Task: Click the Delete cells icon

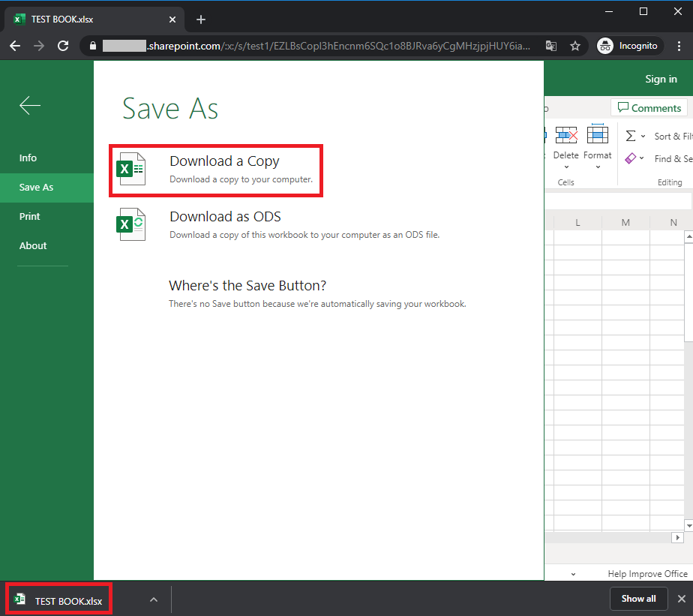Action: coord(566,135)
